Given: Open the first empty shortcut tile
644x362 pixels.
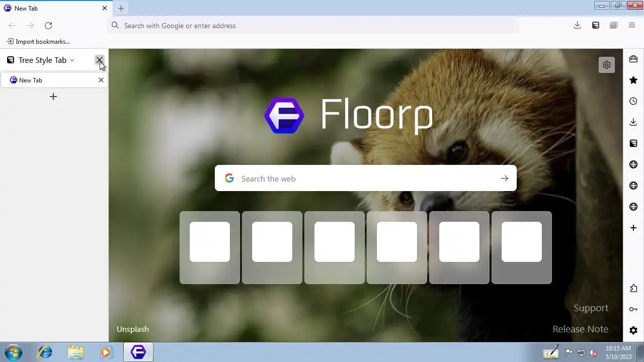Looking at the screenshot, I should click(210, 247).
